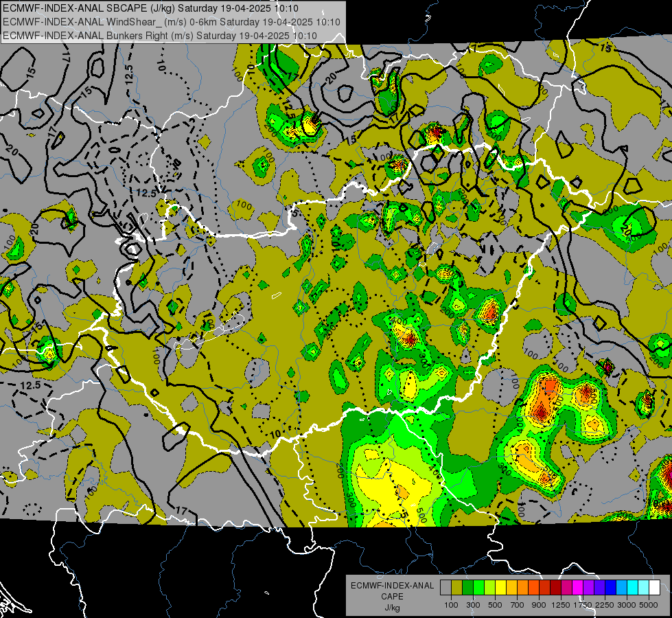Click the white legend swatch
The height and width of the screenshot is (618, 672).
click(654, 587)
